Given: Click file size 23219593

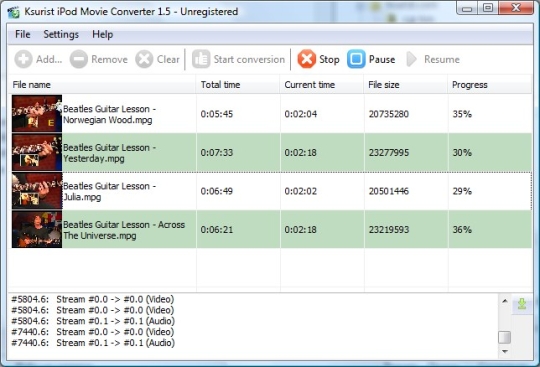Looking at the screenshot, I should pyautogui.click(x=389, y=230).
